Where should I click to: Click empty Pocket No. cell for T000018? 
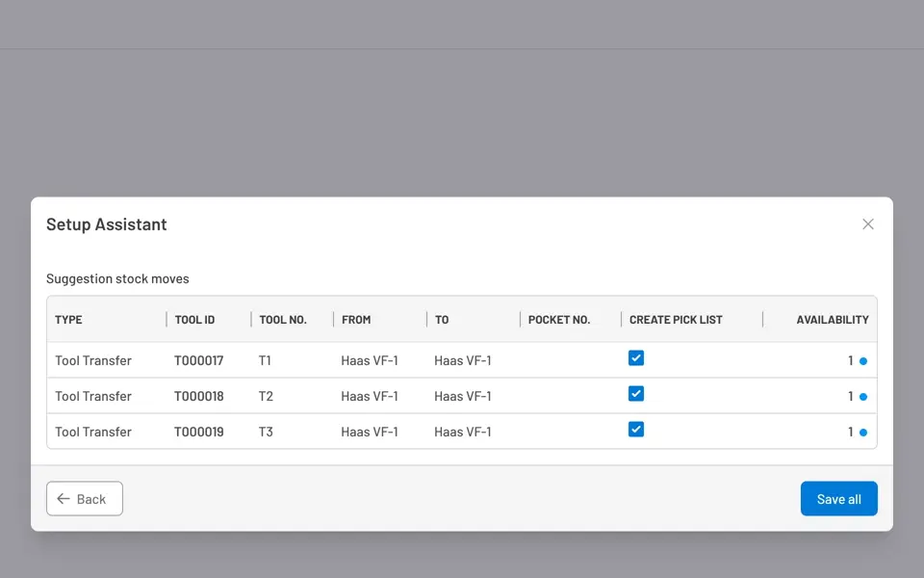[571, 396]
